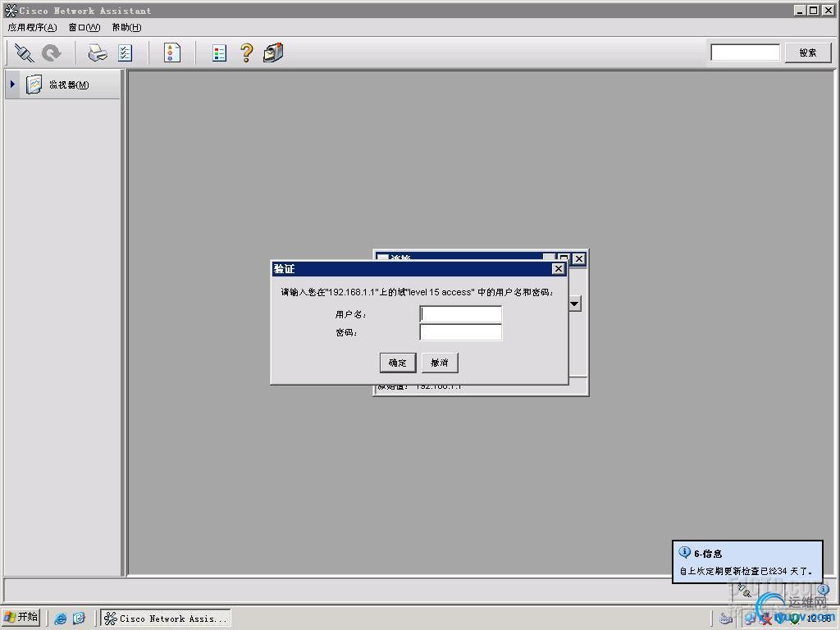Open the Legend list icon
The height and width of the screenshot is (630, 840).
219,52
